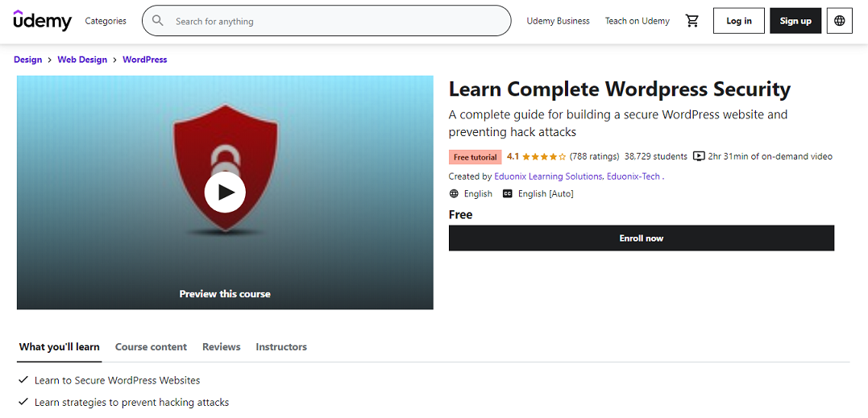Click the course subtitle about preventing hack attacks
This screenshot has width=868, height=418.
click(x=618, y=123)
